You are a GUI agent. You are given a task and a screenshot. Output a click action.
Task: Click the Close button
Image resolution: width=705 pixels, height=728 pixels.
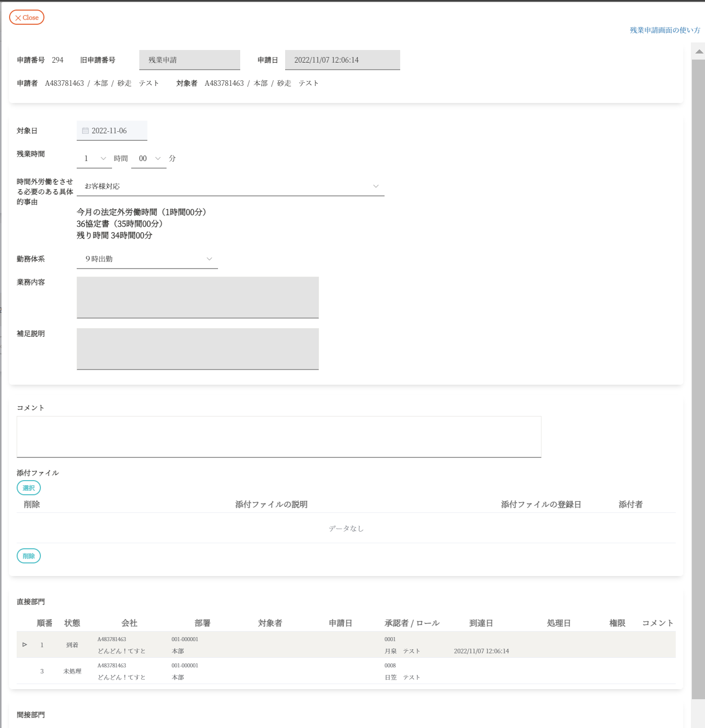pos(27,18)
